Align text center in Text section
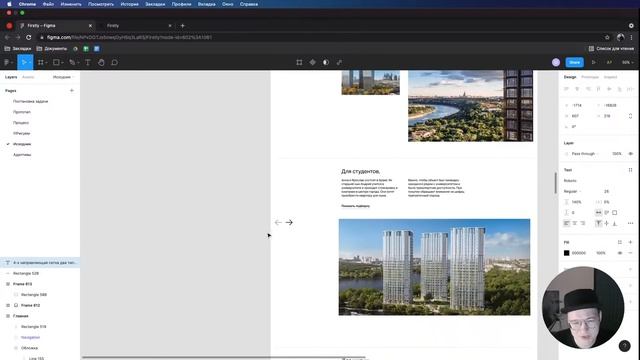Image resolution: width=640 pixels, height=360 pixels. tap(575, 223)
